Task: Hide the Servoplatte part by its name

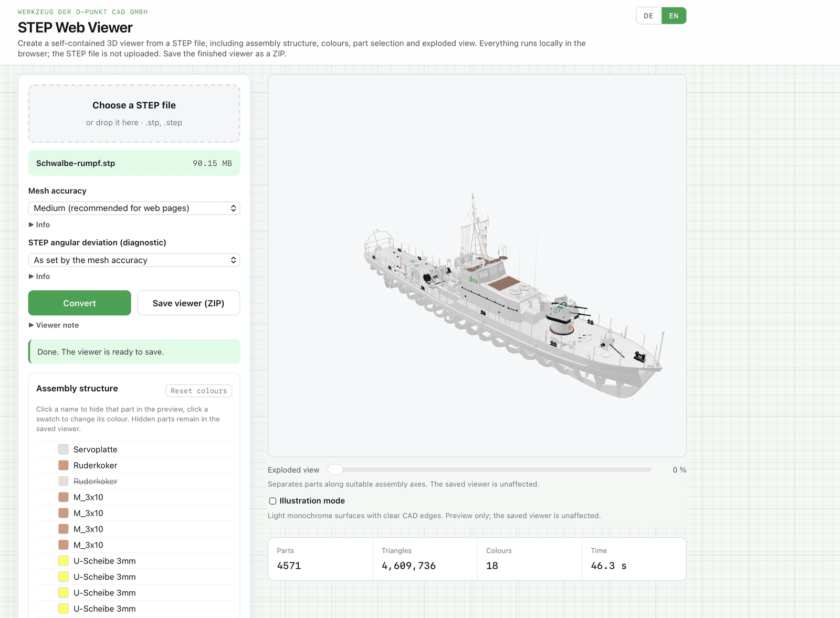Action: coord(96,450)
